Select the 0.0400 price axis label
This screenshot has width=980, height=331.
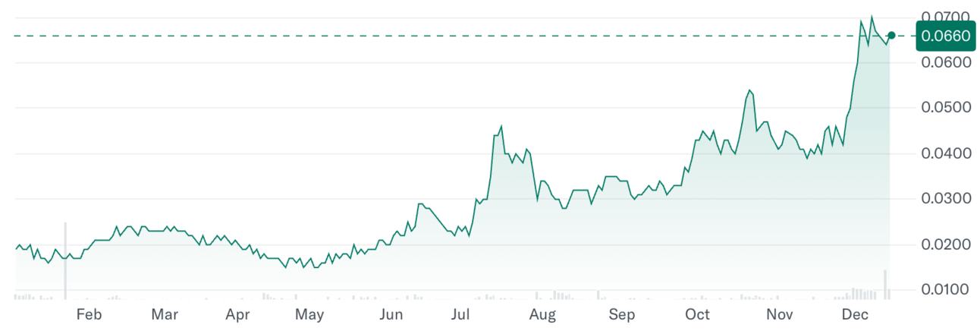(945, 153)
